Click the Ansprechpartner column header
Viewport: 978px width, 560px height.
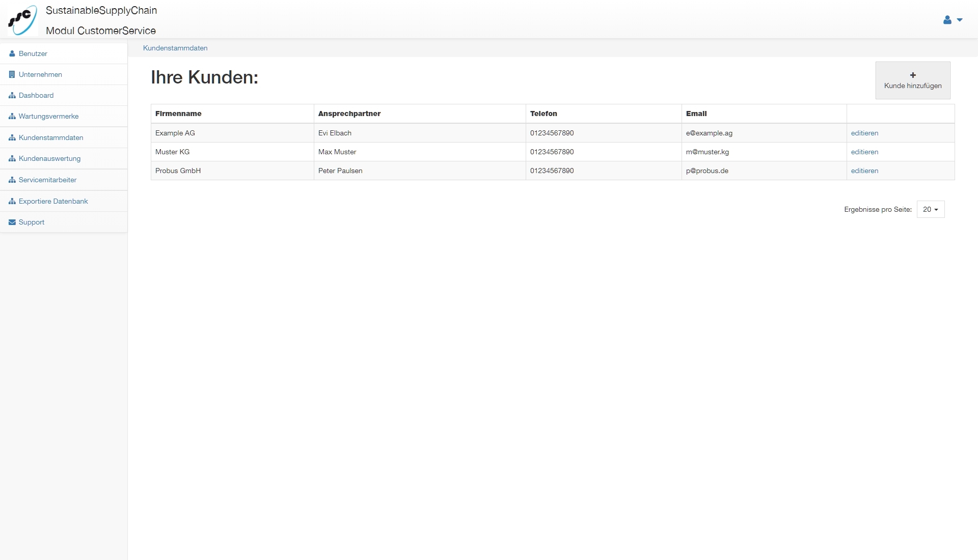click(349, 114)
